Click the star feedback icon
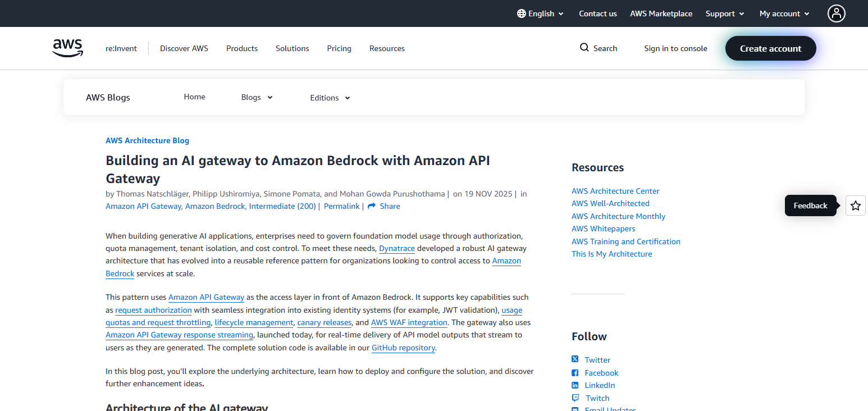868x411 pixels. point(855,205)
